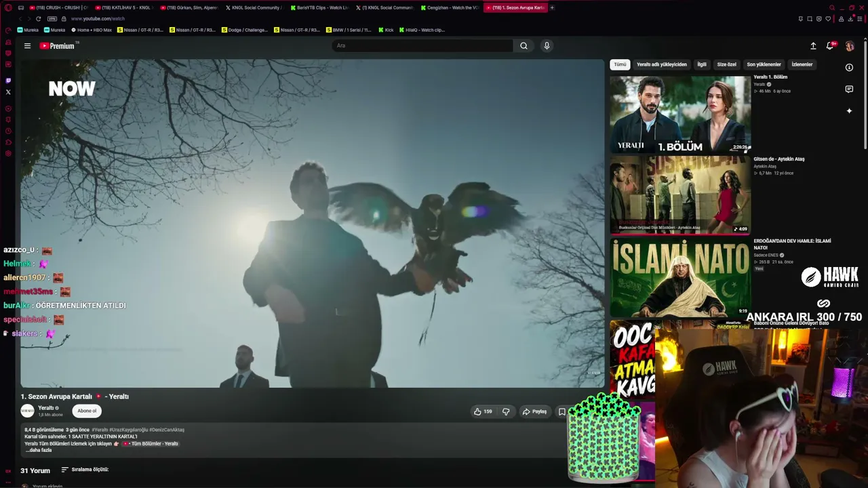Open the browser easy setup menu icon
The height and width of the screenshot is (488, 868).
pyautogui.click(x=860, y=19)
